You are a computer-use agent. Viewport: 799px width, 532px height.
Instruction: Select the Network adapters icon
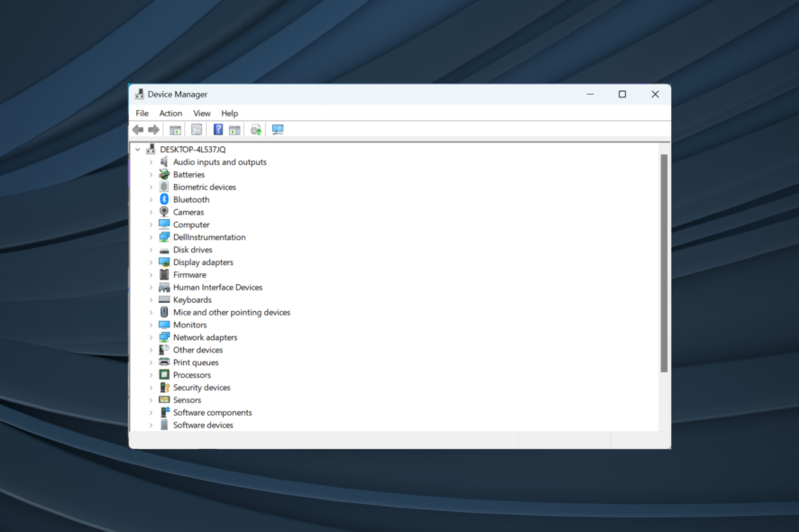pos(164,337)
